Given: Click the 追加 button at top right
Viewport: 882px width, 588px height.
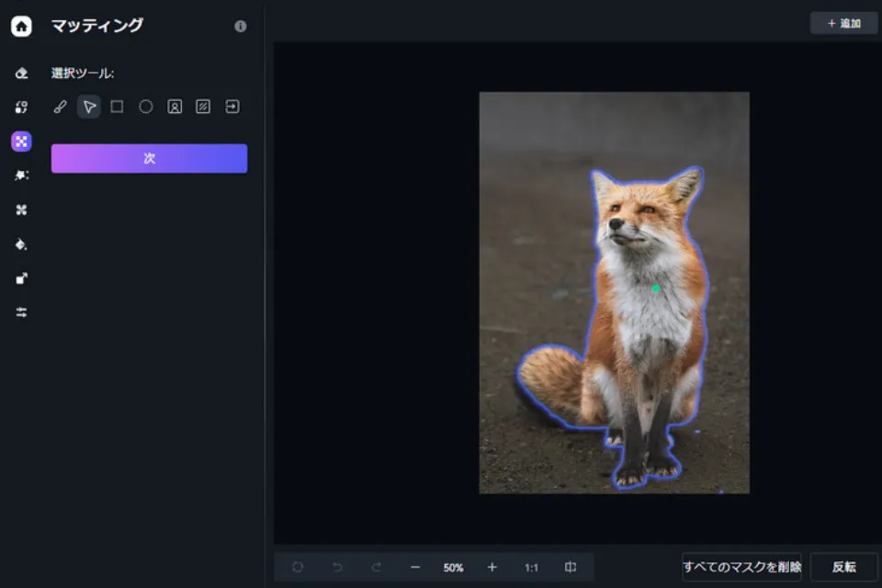Looking at the screenshot, I should (843, 23).
